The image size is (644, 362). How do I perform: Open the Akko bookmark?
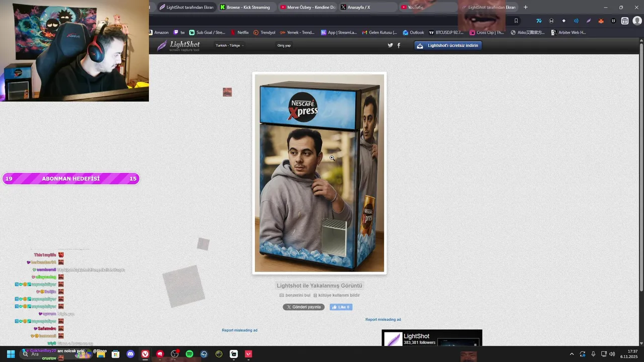[x=527, y=32]
